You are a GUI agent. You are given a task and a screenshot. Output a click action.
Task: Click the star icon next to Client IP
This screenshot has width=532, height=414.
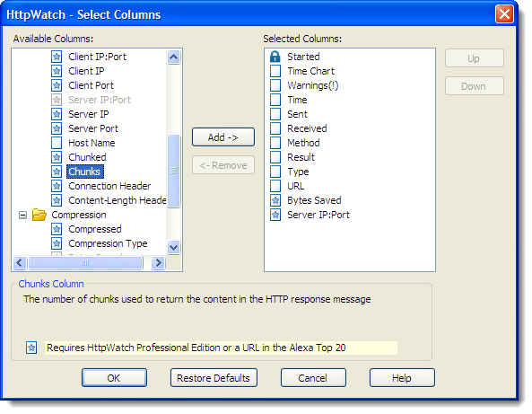[x=57, y=71]
